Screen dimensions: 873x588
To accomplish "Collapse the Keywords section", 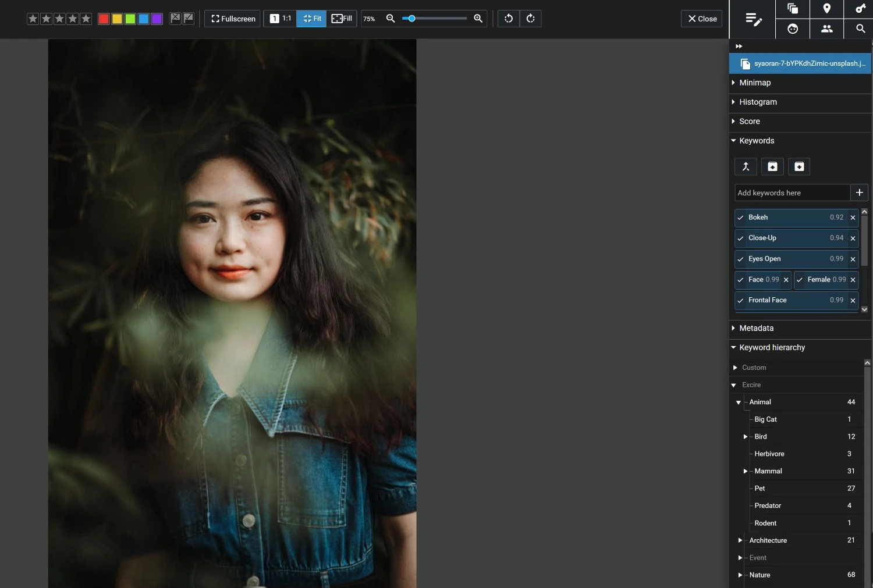I will [x=733, y=141].
